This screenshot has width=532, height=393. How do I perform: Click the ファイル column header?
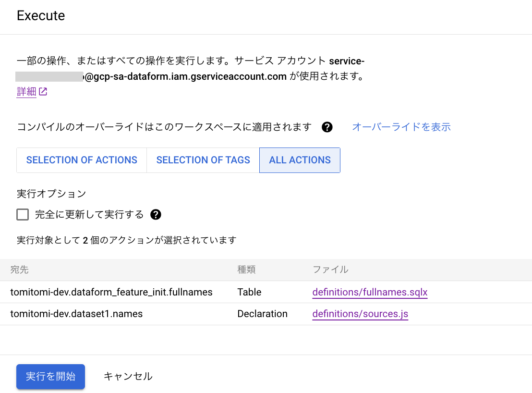pyautogui.click(x=331, y=270)
